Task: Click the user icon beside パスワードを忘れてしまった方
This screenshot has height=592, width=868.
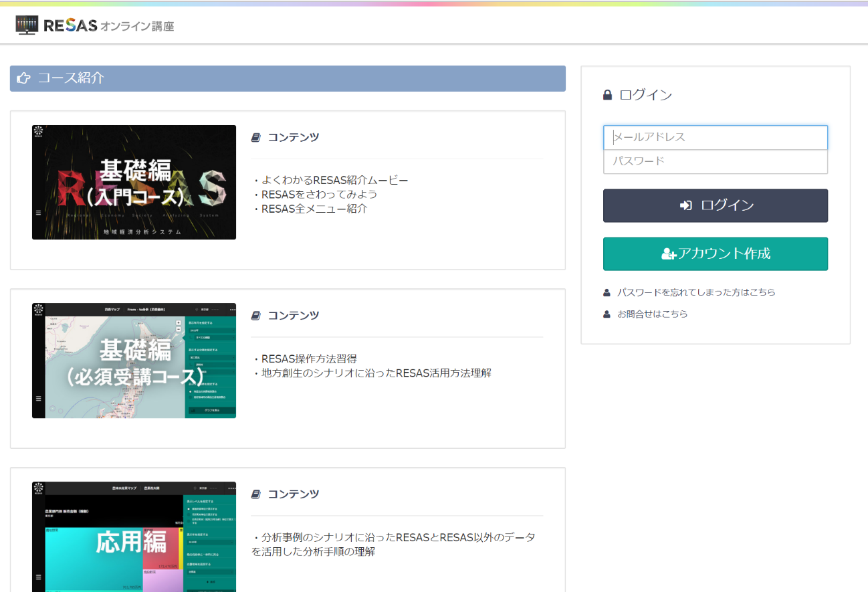Action: (607, 292)
